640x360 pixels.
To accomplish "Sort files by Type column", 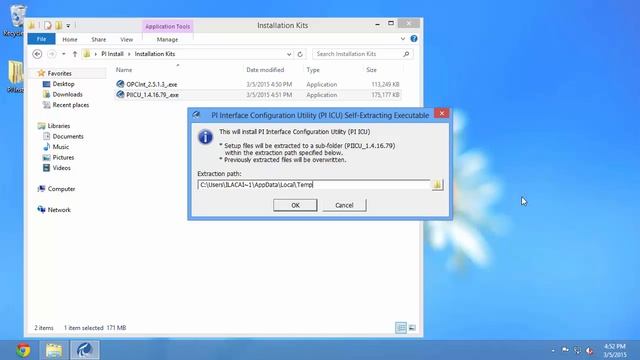I will (x=313, y=70).
